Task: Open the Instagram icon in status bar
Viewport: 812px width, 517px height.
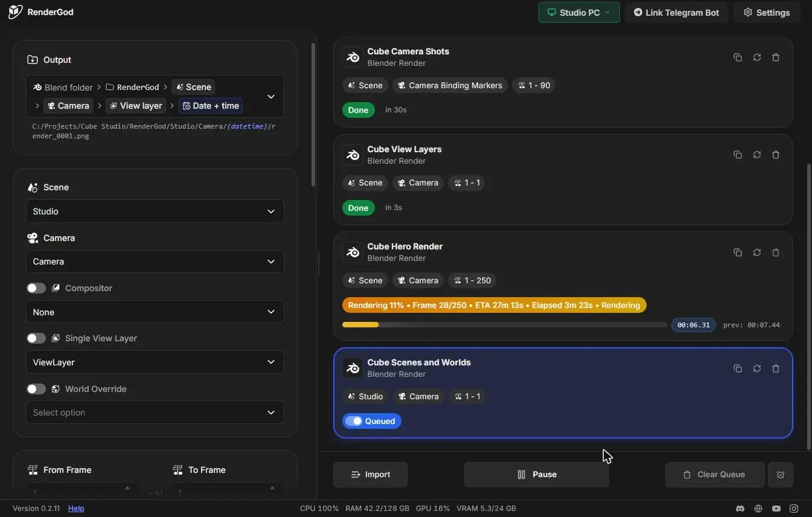Action: point(794,509)
